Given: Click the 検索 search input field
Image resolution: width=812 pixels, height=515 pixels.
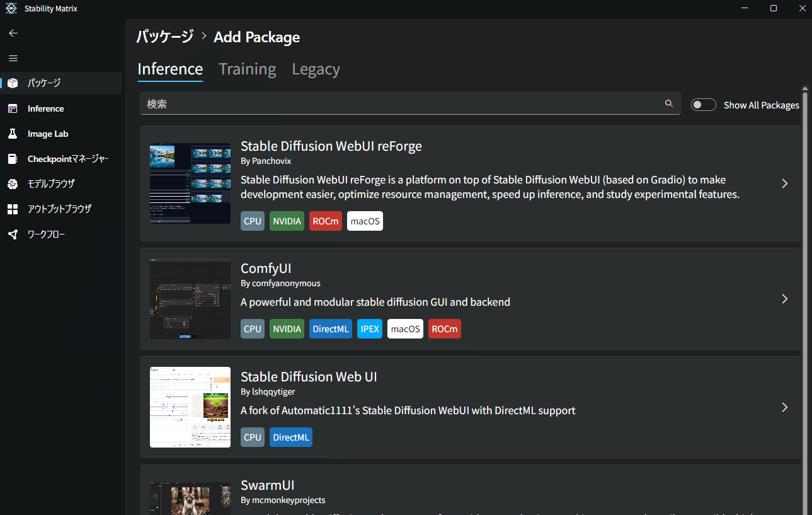Looking at the screenshot, I should [410, 104].
